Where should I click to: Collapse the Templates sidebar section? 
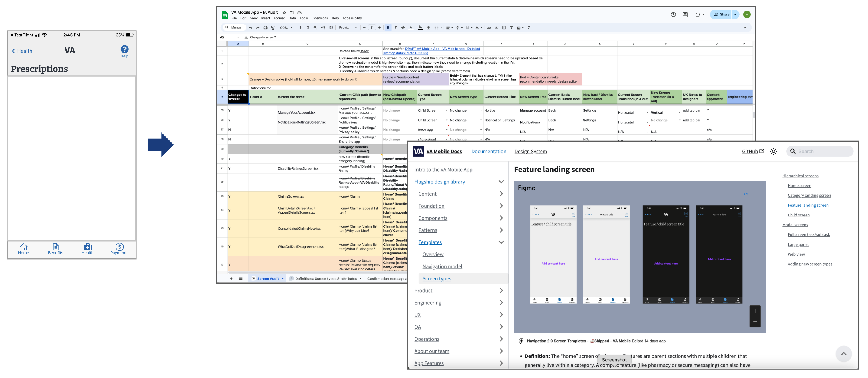pyautogui.click(x=501, y=243)
